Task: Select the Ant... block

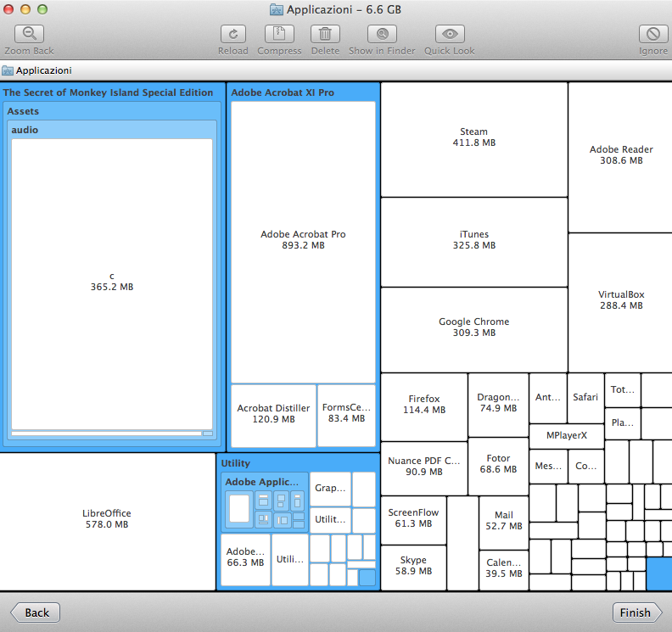Action: 548,398
